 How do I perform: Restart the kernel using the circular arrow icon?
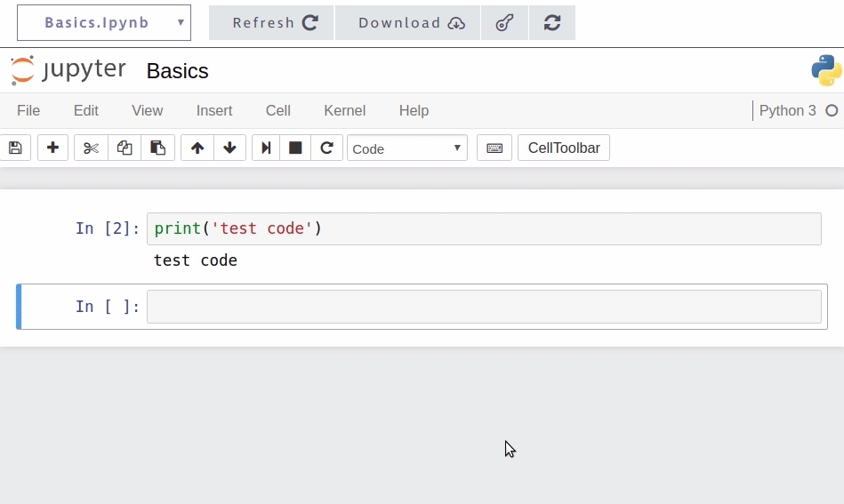(326, 148)
